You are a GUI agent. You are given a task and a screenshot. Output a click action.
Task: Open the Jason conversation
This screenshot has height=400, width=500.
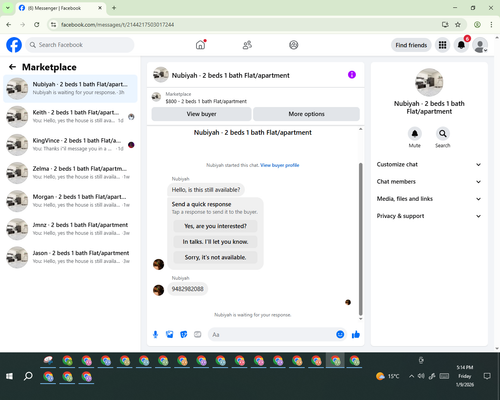tap(70, 257)
